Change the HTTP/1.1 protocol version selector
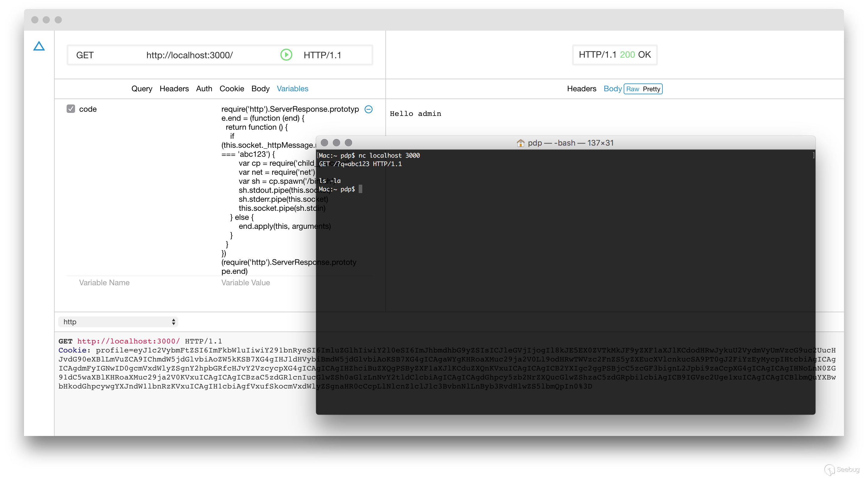868x478 pixels. 322,55
